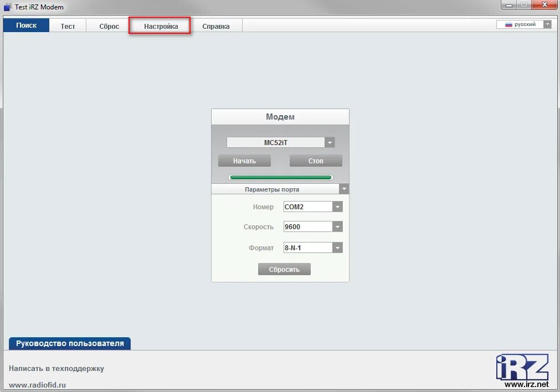Open the www.irz.net link

(x=526, y=384)
